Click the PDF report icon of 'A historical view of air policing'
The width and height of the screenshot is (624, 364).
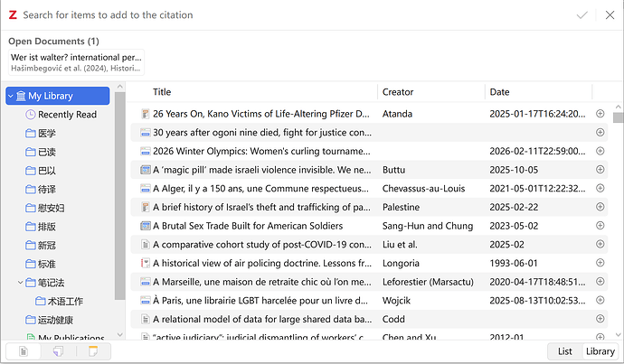[x=146, y=263]
